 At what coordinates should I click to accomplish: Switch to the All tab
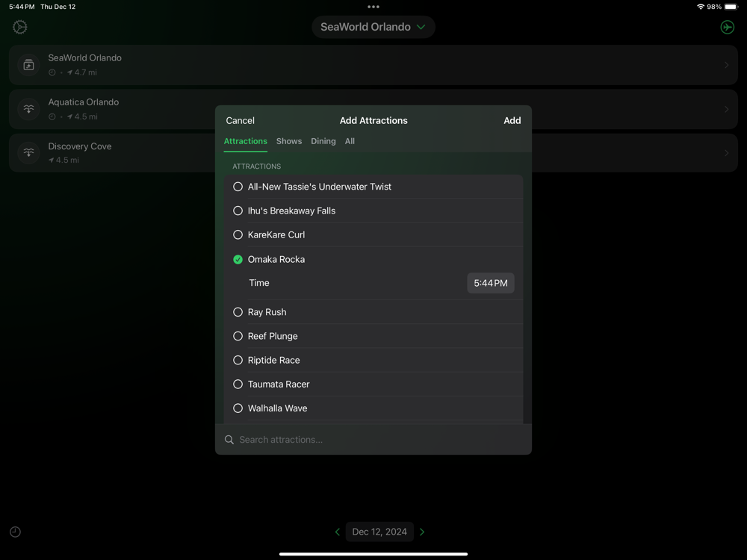point(350,141)
